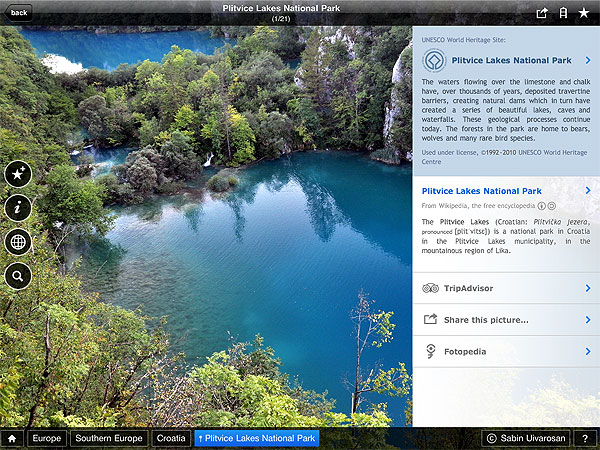
Task: Tap the share icon in top bar
Action: click(x=542, y=13)
